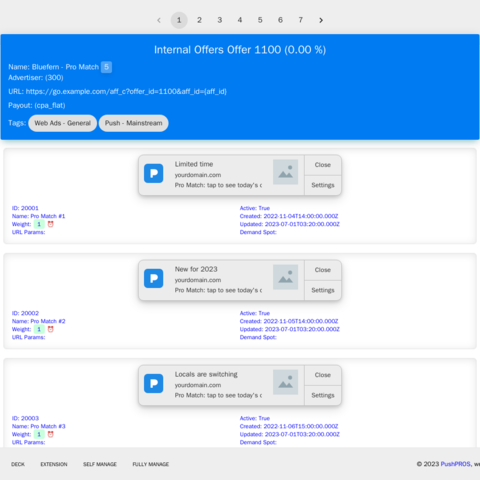Click the text 'ID: 20002'

click(x=25, y=313)
